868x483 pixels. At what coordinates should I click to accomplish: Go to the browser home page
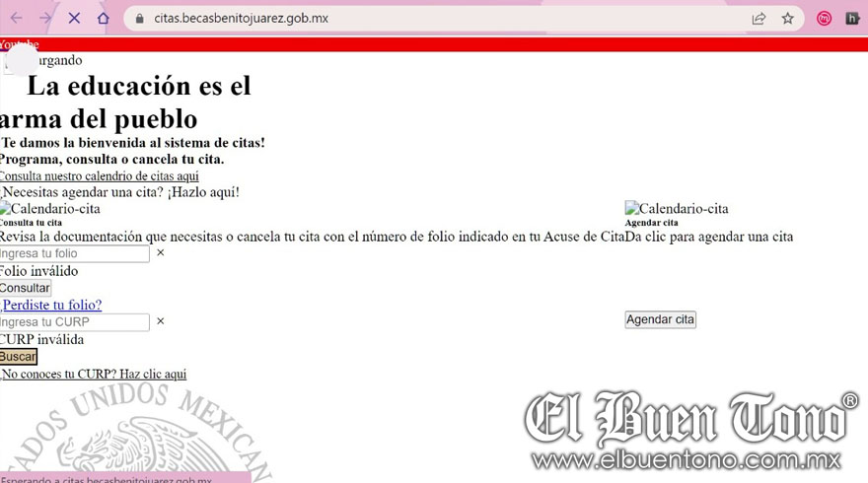[104, 18]
